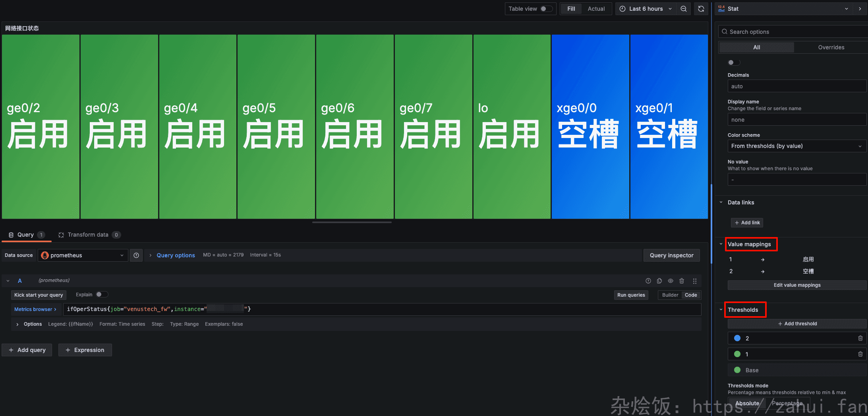Screen dimensions: 868x416
Task: Delete query A using the trash icon
Action: tap(682, 281)
